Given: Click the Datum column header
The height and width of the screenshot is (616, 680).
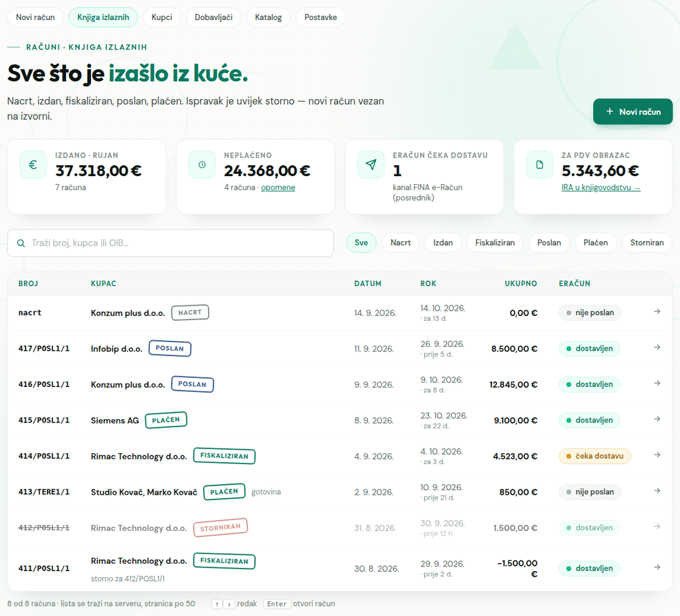Looking at the screenshot, I should tap(367, 283).
